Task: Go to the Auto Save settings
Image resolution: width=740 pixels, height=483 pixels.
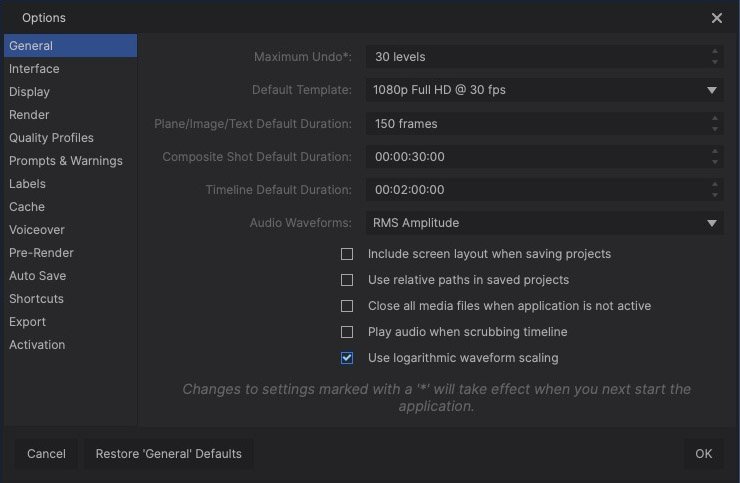Action: click(37, 276)
